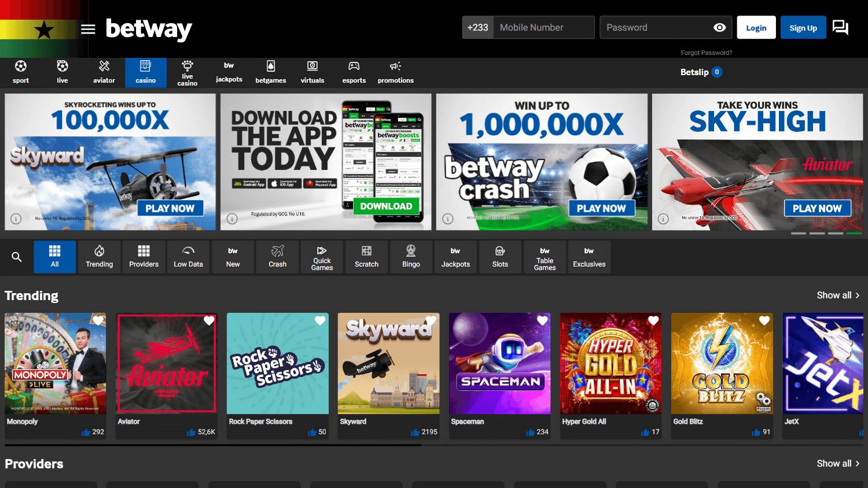Click the first banner carousel indicator

pyautogui.click(x=799, y=234)
